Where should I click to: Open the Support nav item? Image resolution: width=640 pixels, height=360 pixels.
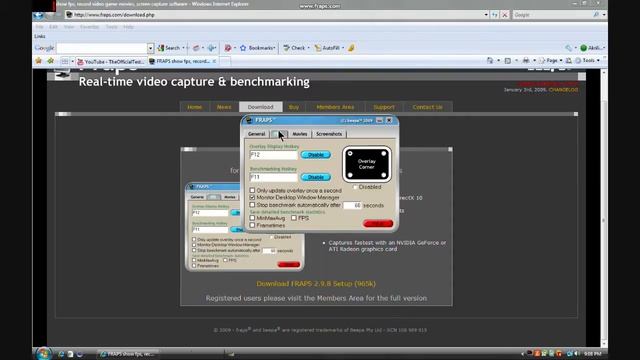pos(384,107)
